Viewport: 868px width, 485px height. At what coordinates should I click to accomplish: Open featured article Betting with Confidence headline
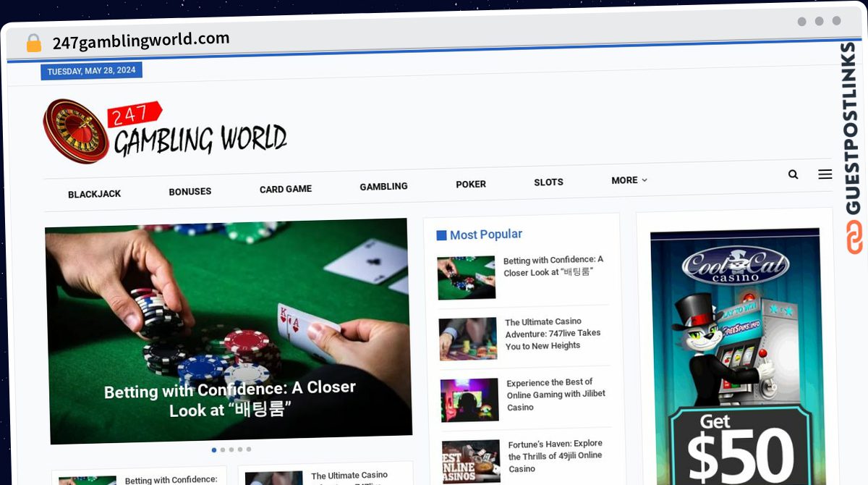click(x=230, y=400)
